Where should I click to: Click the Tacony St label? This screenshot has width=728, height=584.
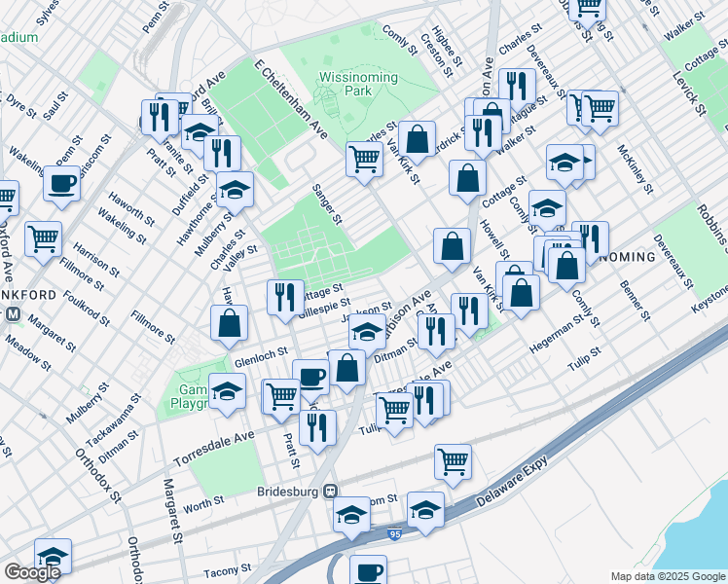click(228, 570)
